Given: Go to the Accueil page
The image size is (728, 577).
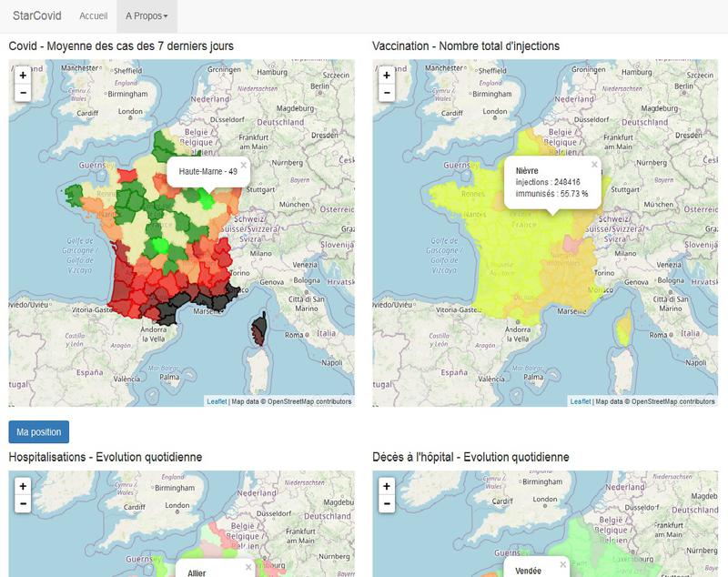Looking at the screenshot, I should pyautogui.click(x=94, y=15).
